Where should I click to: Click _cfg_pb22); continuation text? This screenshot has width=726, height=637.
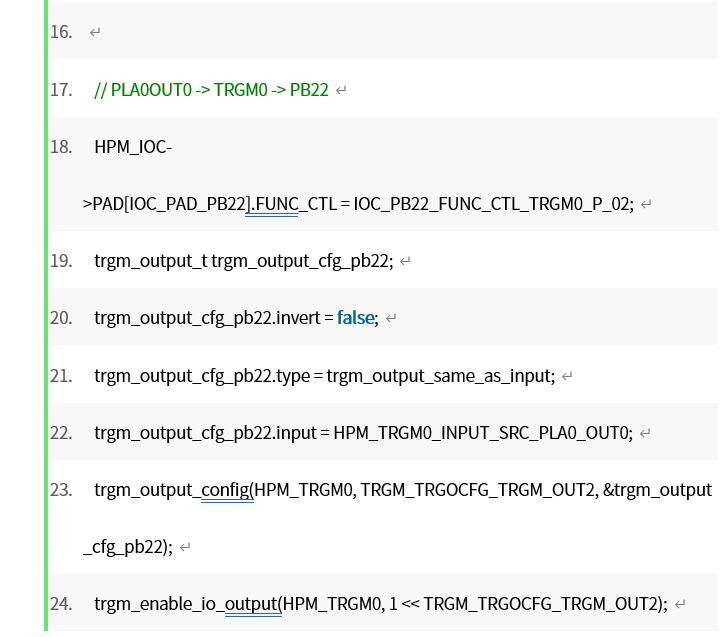click(128, 547)
